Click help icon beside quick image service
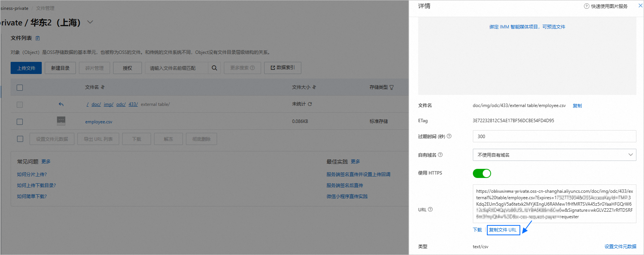This screenshot has width=644, height=255. (586, 6)
